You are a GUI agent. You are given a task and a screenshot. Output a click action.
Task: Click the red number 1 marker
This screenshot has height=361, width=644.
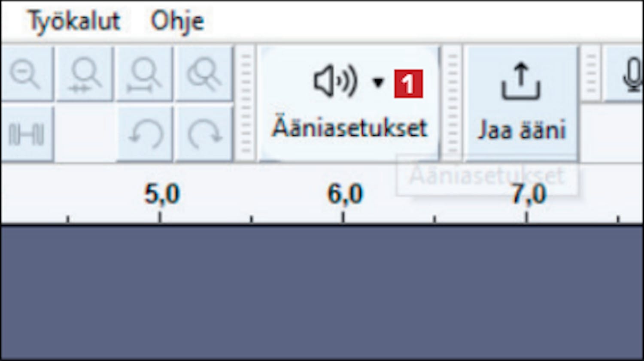[x=408, y=84]
